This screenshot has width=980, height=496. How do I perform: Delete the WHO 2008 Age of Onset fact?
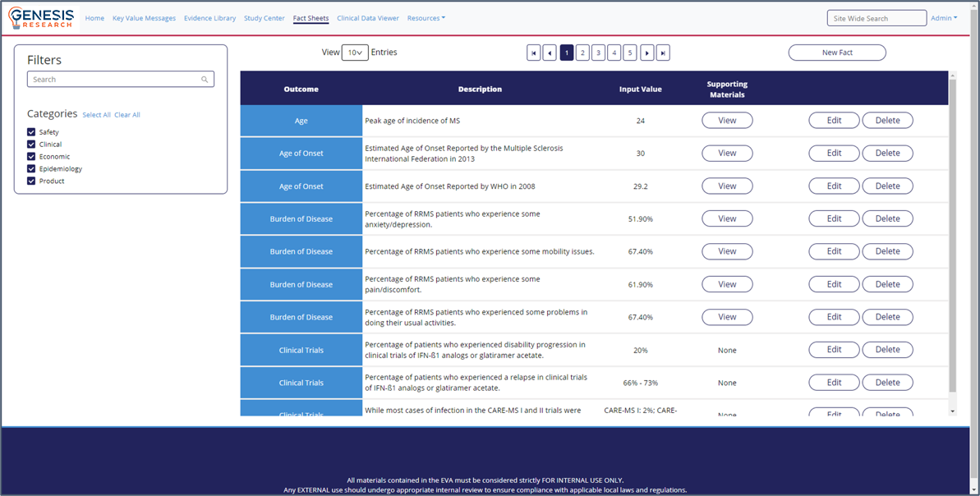[x=887, y=186]
